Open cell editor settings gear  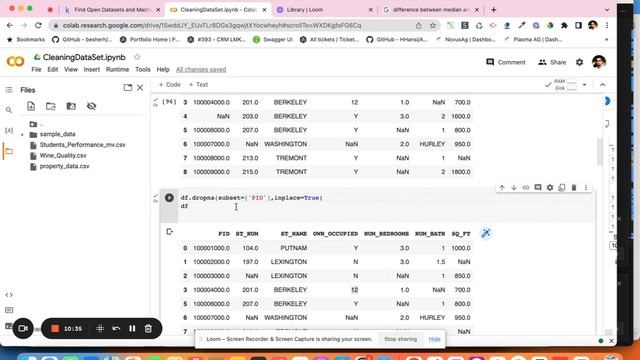(550, 187)
